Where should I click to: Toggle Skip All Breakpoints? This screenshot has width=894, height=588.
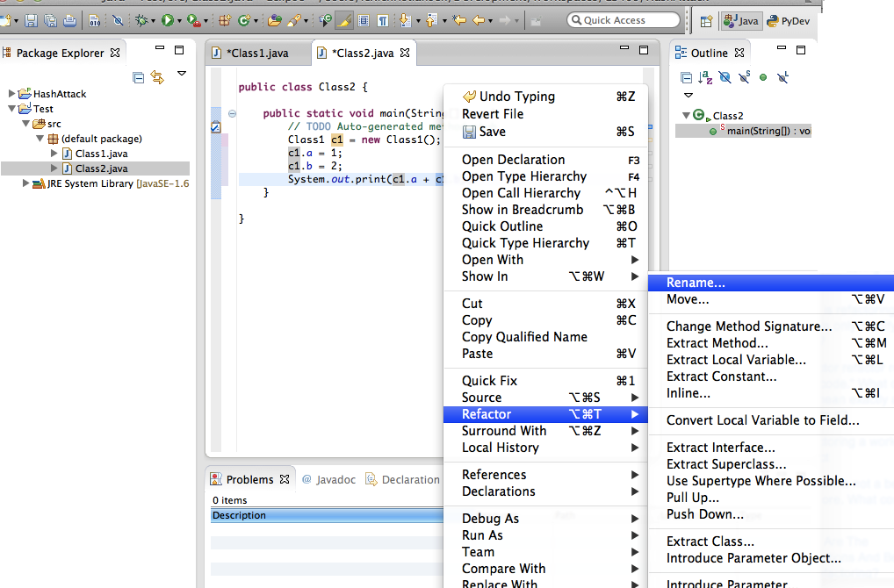[118, 21]
